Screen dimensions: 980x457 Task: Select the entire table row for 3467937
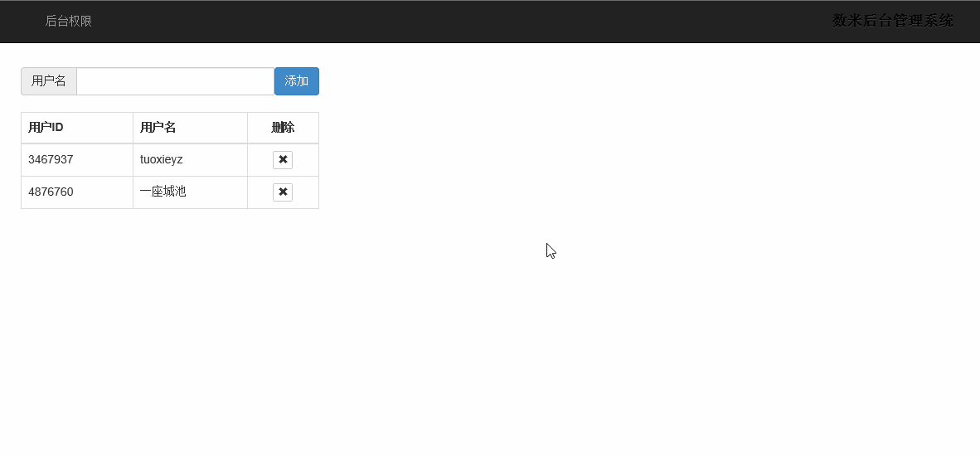point(170,160)
